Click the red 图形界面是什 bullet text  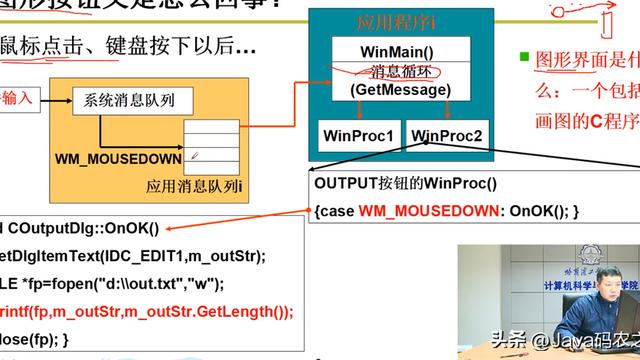tap(587, 60)
